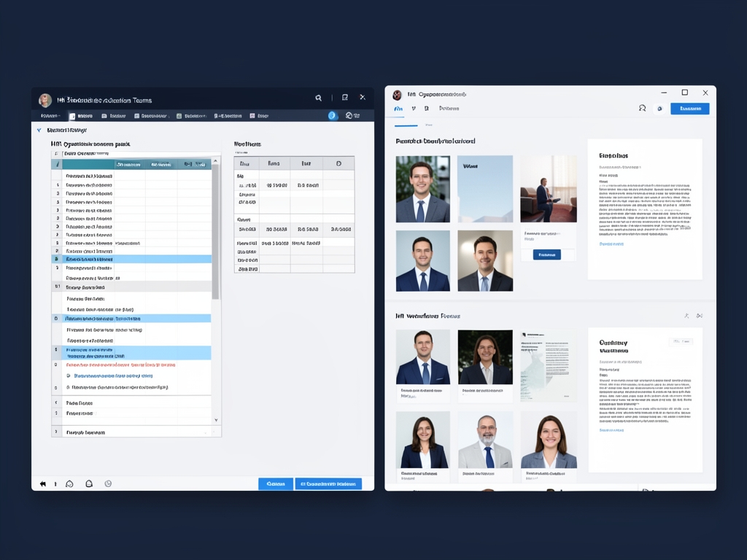The height and width of the screenshot is (560, 747).
Task: Open the second-row portrait of the man on a blue backdrop
Action: tap(422, 261)
